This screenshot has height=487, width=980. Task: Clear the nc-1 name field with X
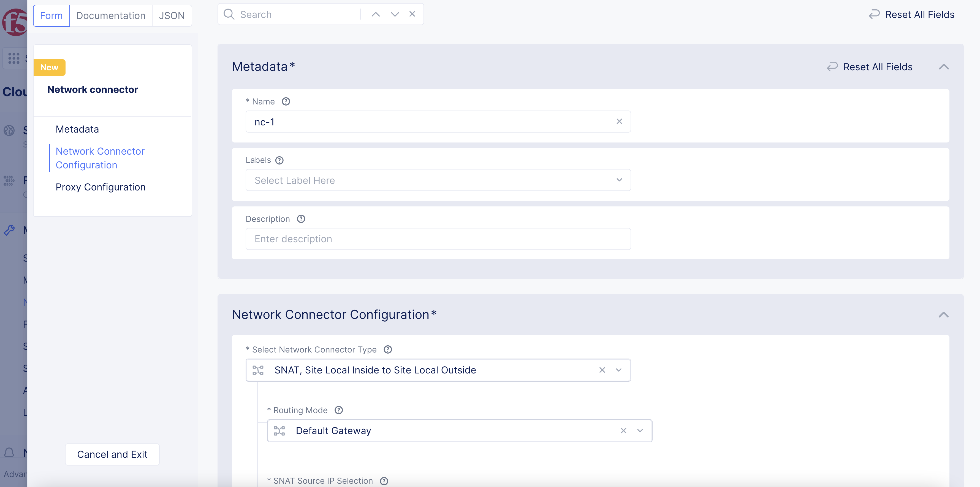point(619,122)
